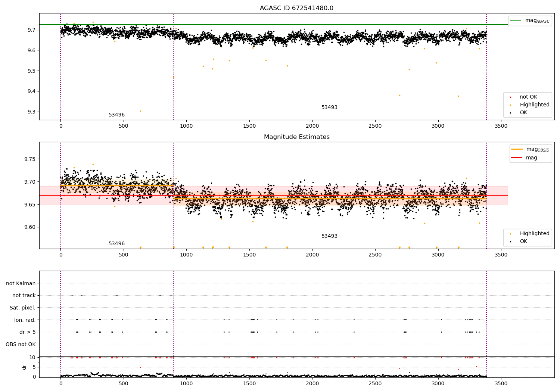Click orange outlier near 9.38 at x≈3160 in top plot
The width and height of the screenshot is (560, 392).
click(458, 96)
